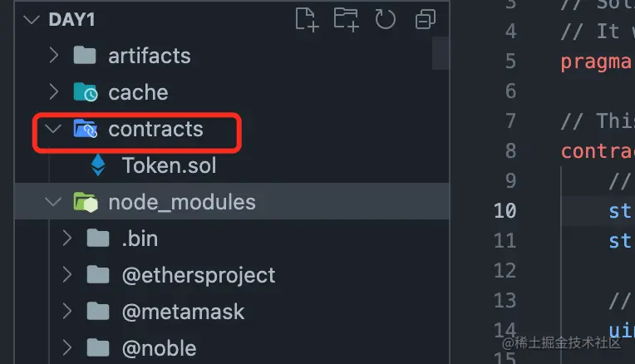Collapse the contracts folder chevron

click(53, 129)
